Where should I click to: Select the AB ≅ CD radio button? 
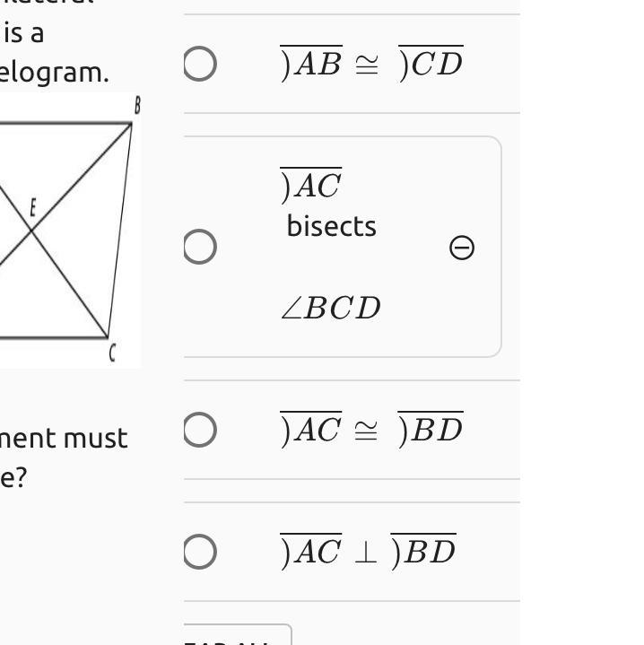tap(199, 64)
